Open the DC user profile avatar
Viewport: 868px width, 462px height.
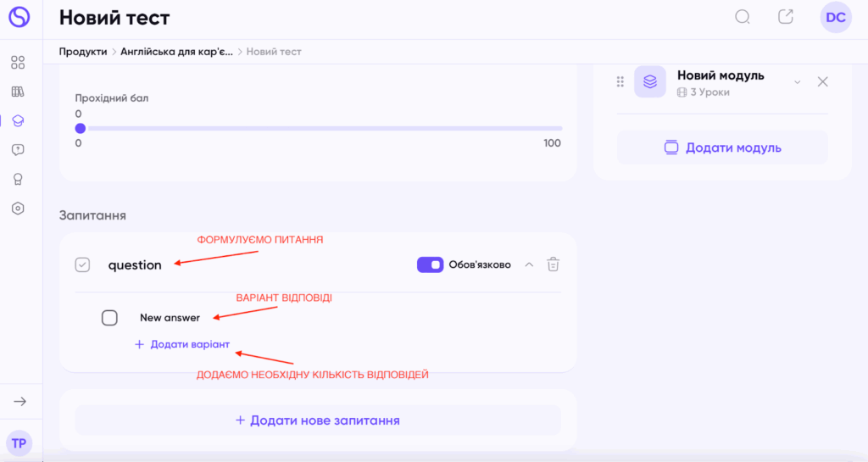coord(835,17)
